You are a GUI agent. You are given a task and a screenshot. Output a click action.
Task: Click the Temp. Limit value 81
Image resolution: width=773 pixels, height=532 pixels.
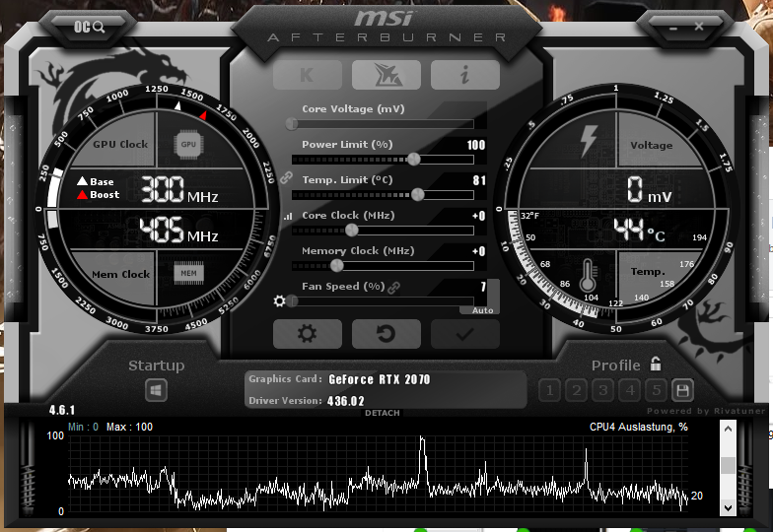(479, 180)
